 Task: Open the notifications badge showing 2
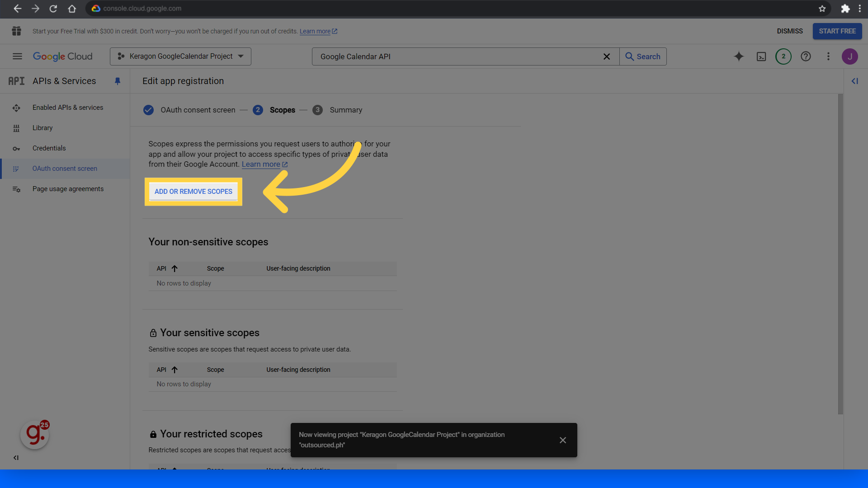point(783,56)
